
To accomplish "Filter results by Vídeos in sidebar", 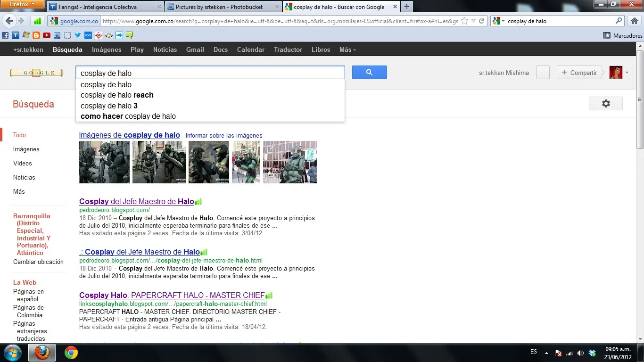I will (23, 163).
